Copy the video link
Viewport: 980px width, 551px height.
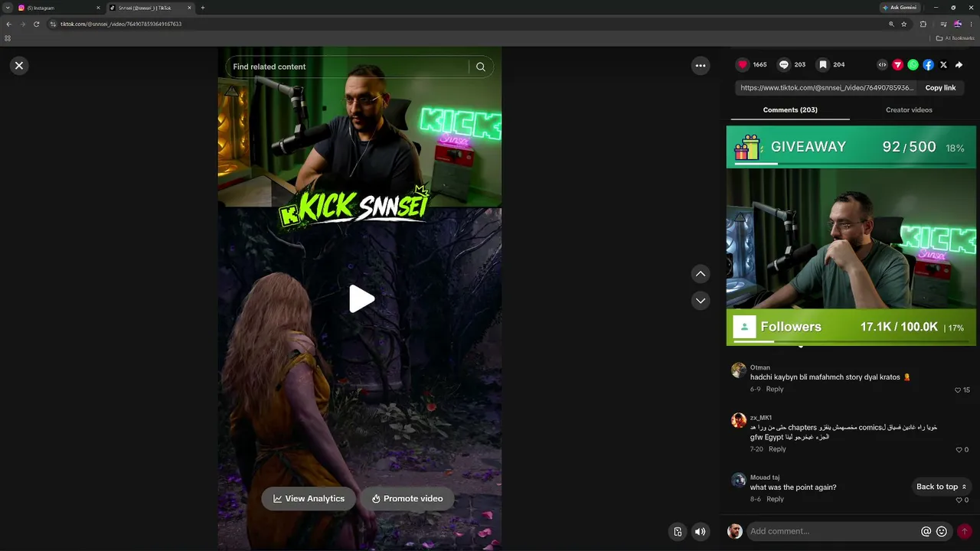940,88
